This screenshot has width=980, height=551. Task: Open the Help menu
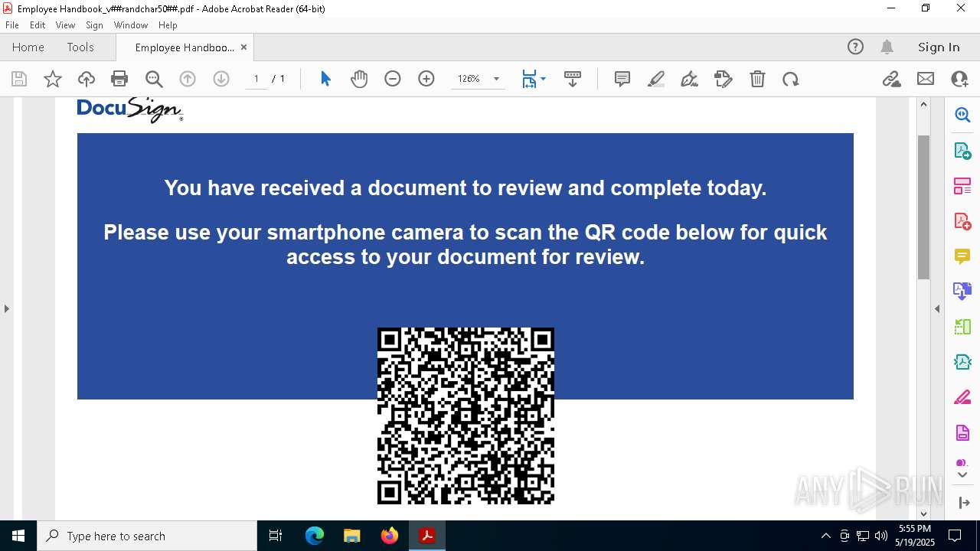click(168, 25)
